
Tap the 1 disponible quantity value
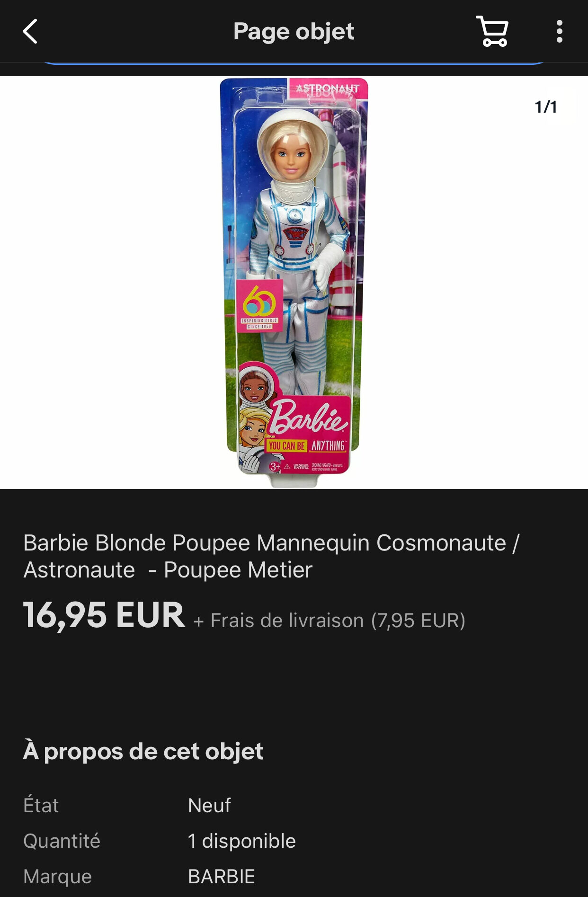241,841
